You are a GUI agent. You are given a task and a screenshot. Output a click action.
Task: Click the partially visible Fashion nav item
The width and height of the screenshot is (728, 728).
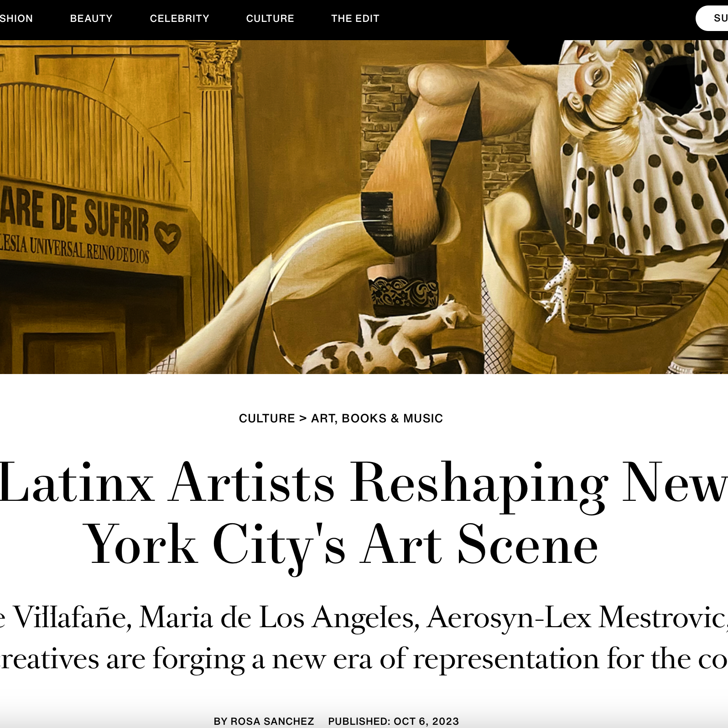16,19
